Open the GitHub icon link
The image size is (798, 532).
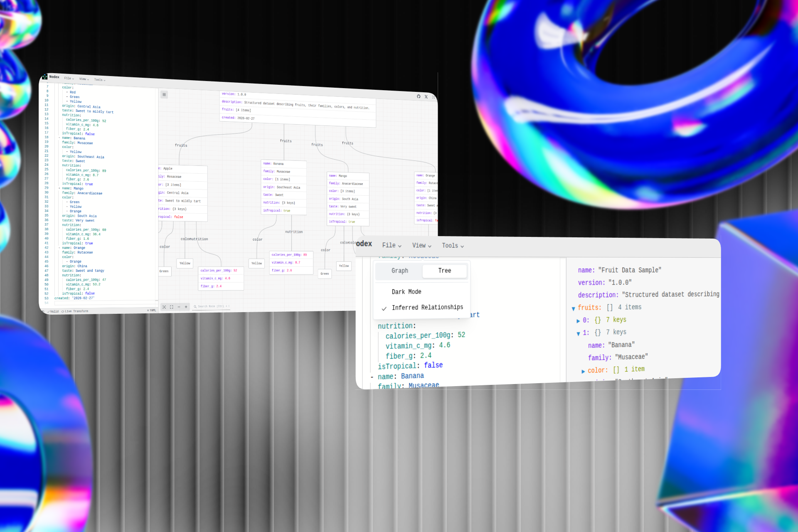(x=419, y=96)
